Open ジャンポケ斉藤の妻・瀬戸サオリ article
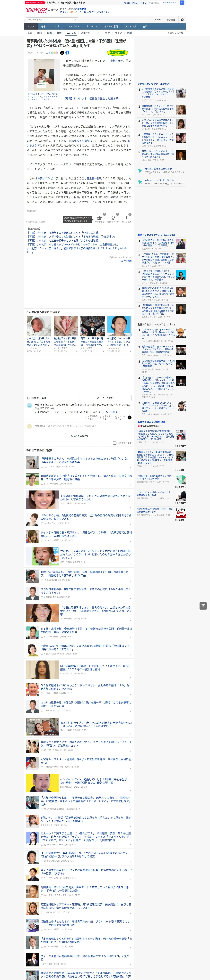210x980 pixels. [86, 534]
